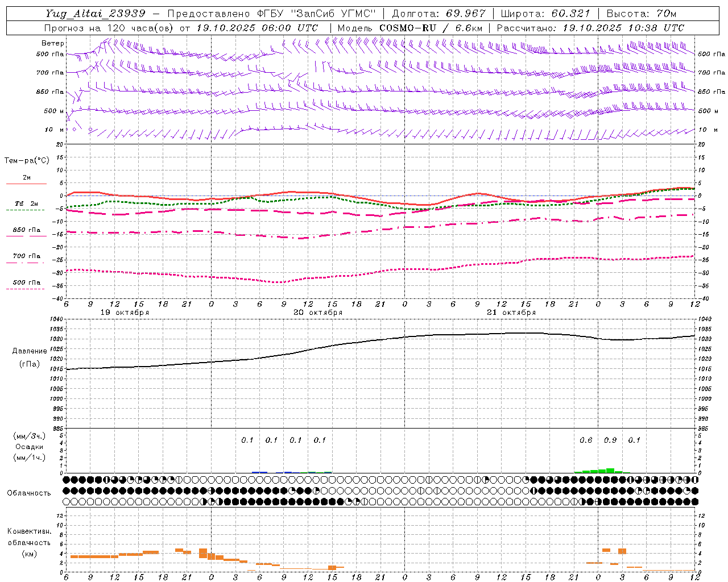Click the 19 октября date label

pos(125,313)
